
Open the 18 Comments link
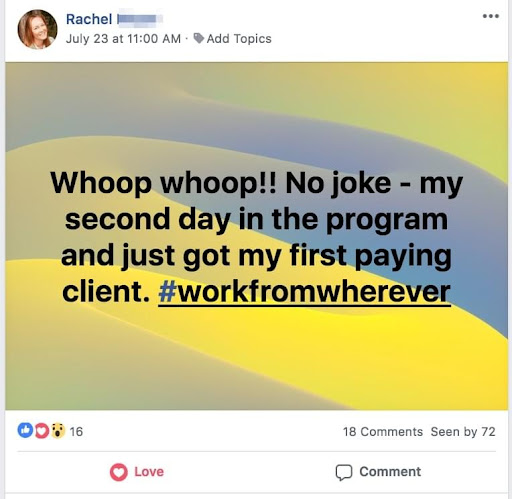(383, 432)
